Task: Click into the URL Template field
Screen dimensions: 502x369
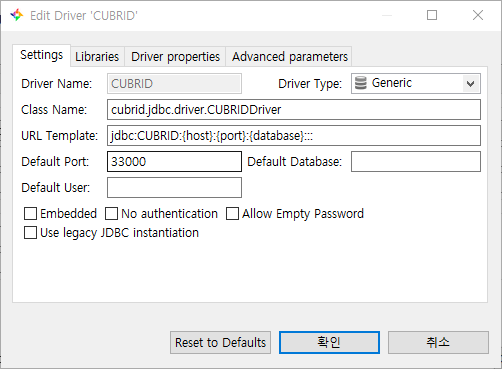Action: click(294, 135)
